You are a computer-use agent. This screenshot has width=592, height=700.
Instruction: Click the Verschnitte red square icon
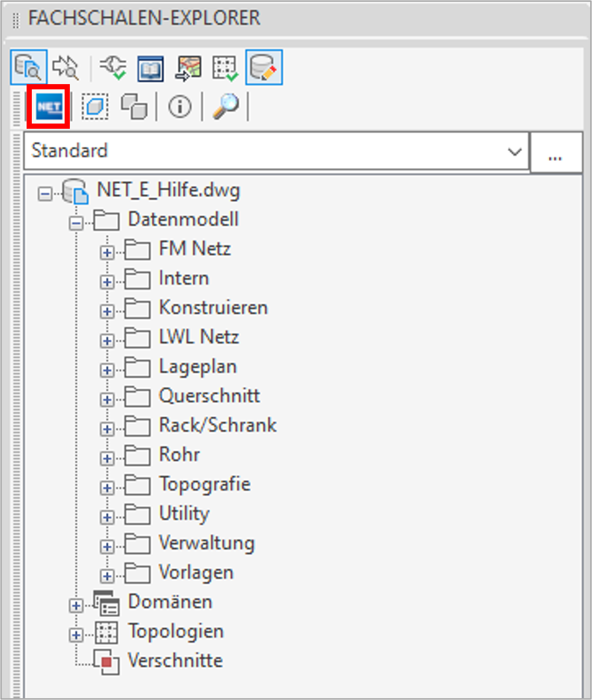[106, 662]
